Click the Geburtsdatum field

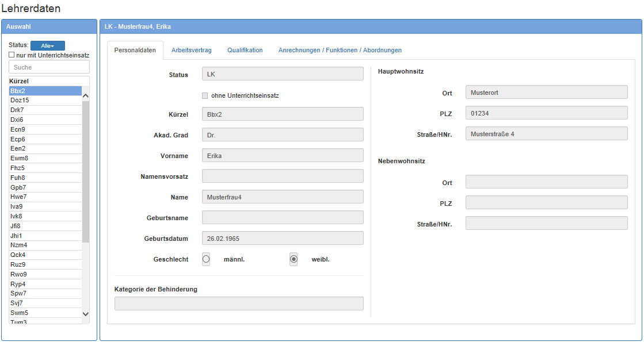(x=283, y=238)
